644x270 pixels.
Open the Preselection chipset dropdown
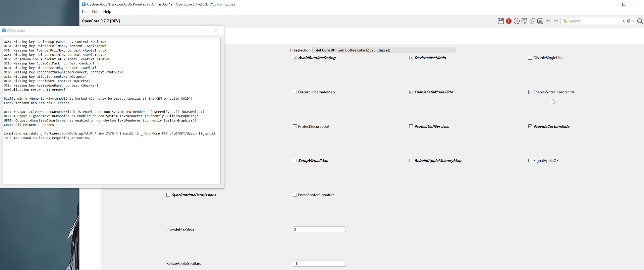click(384, 50)
